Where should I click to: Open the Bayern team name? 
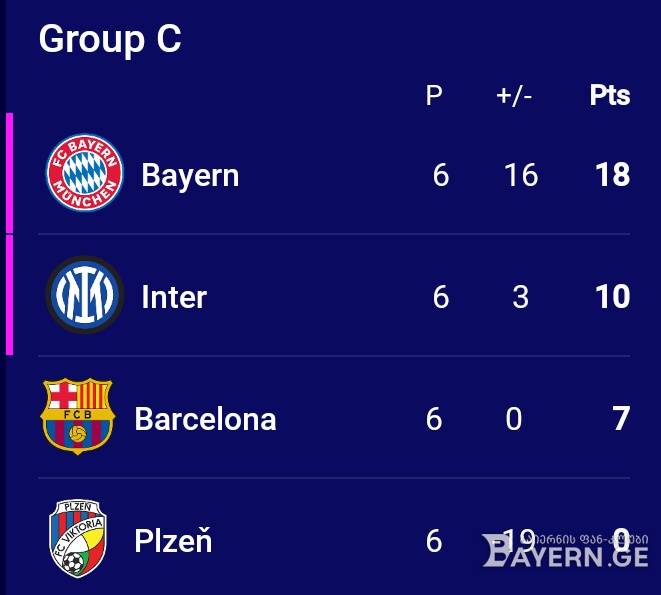point(190,175)
